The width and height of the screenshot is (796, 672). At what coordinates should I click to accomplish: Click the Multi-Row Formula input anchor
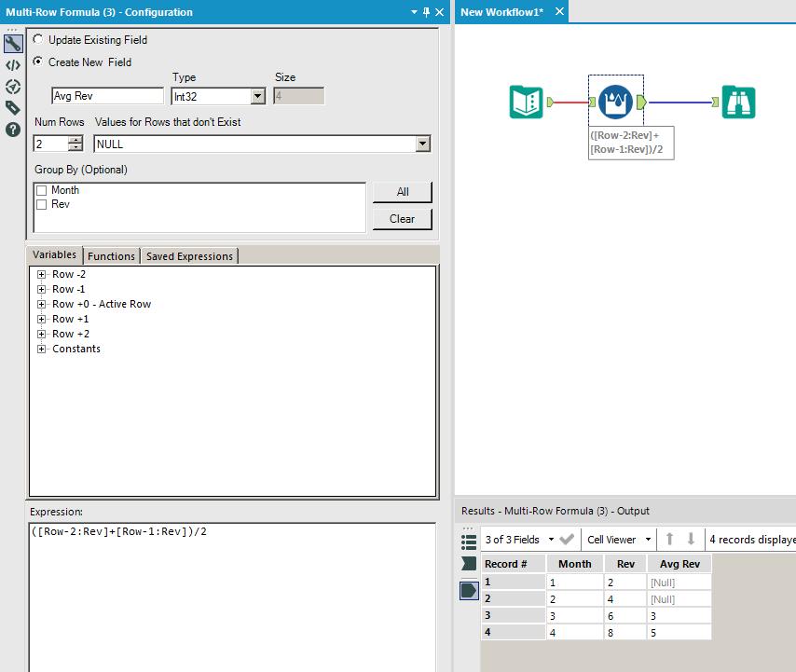click(x=592, y=102)
